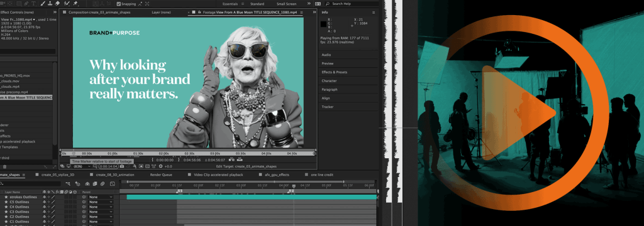Image resolution: width=644 pixels, height=226 pixels.
Task: Open the Graph Editor icon
Action: pyautogui.click(x=112, y=184)
